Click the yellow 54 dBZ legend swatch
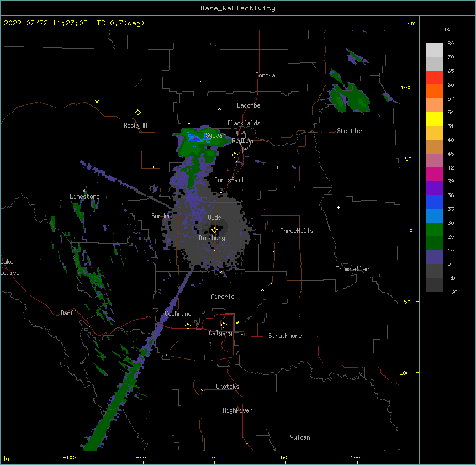Screen dimensions: 476x465 click(434, 119)
